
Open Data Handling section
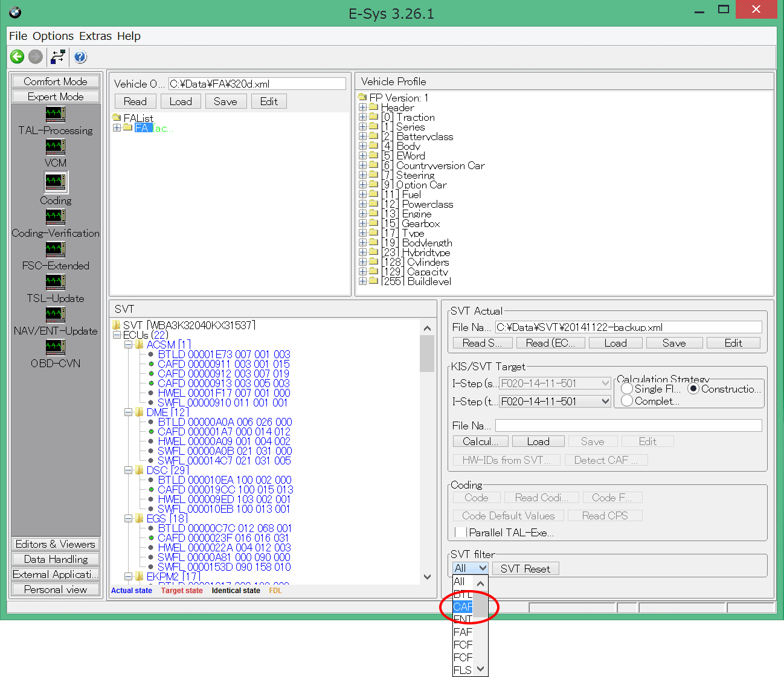coord(56,559)
